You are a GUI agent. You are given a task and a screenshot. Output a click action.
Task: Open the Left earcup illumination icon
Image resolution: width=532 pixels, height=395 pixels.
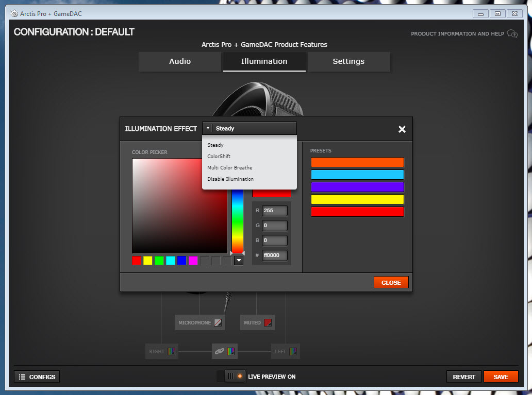tap(293, 351)
